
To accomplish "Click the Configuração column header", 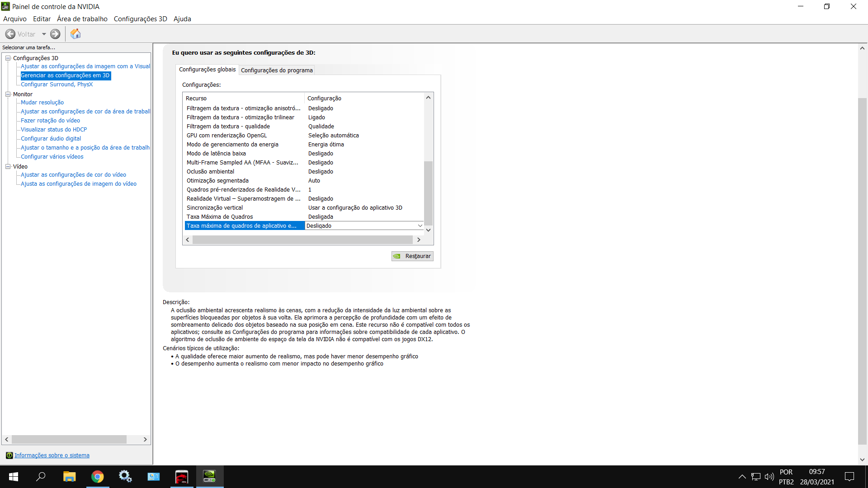I will click(x=364, y=99).
